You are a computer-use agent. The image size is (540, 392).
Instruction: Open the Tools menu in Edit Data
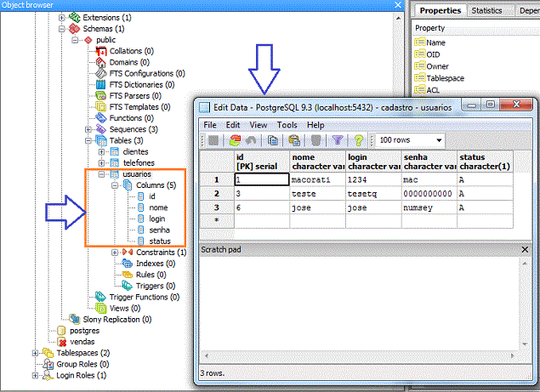287,125
